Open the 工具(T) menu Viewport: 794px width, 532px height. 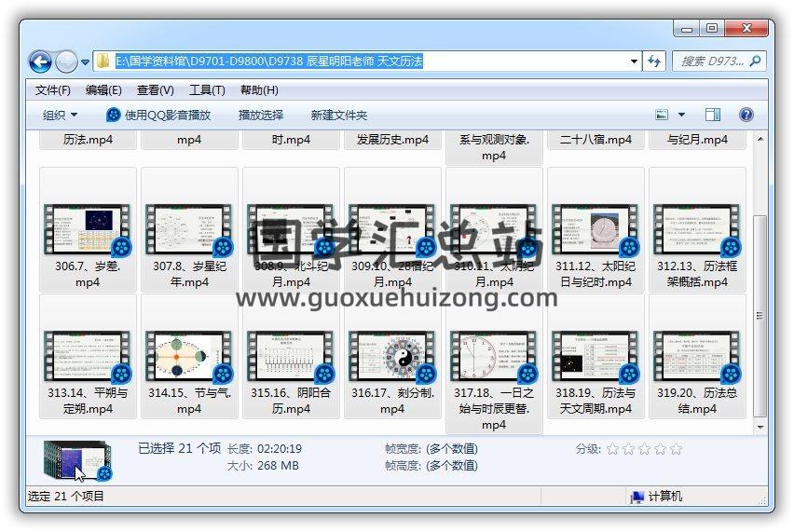tap(207, 90)
